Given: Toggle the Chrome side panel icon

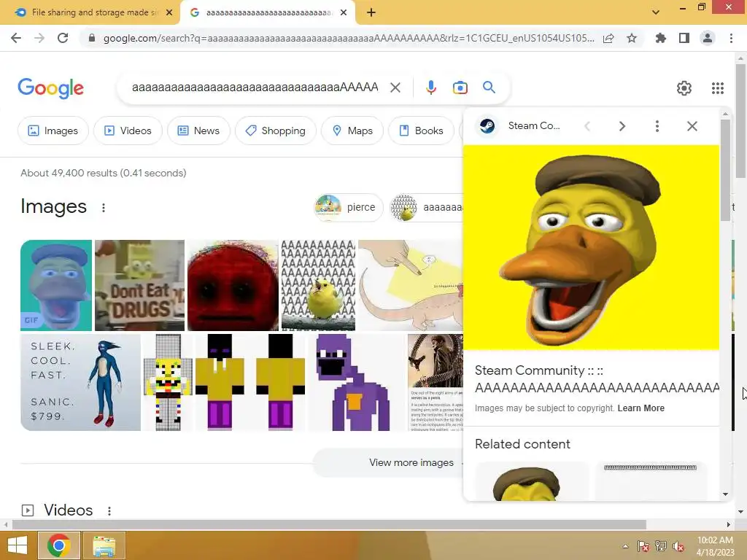Looking at the screenshot, I should pyautogui.click(x=684, y=38).
